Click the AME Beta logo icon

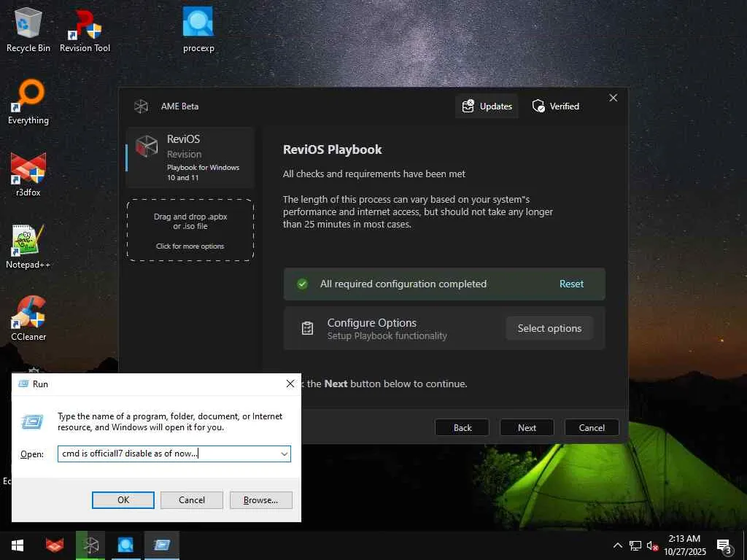coord(141,106)
